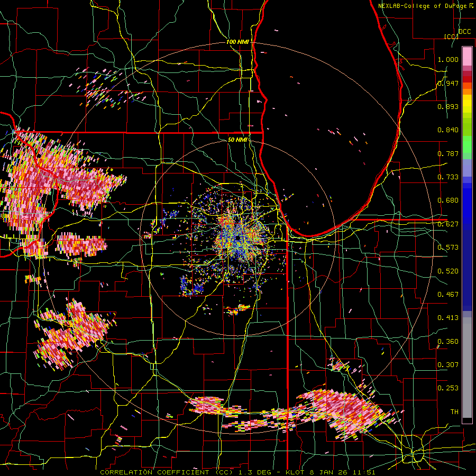Click the TH threshold label in legend
The width and height of the screenshot is (476, 476).
454,412
